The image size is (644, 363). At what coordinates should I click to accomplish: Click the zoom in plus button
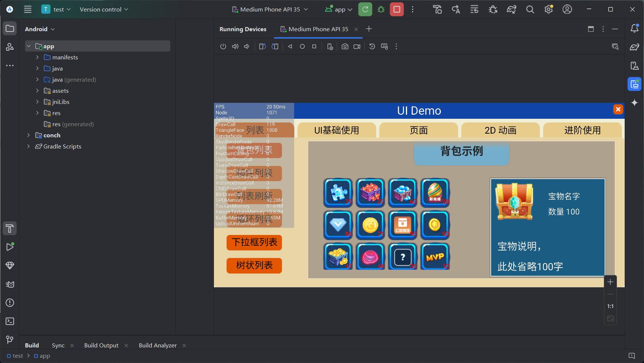(610, 282)
